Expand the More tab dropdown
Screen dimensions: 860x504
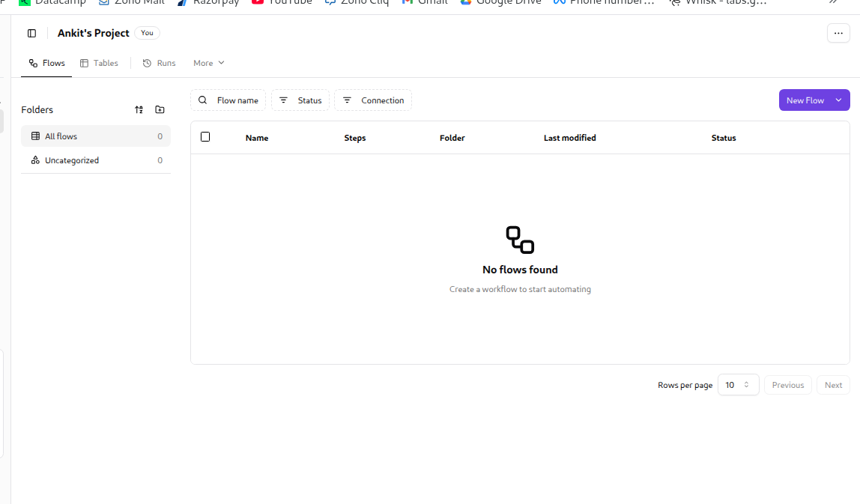208,63
